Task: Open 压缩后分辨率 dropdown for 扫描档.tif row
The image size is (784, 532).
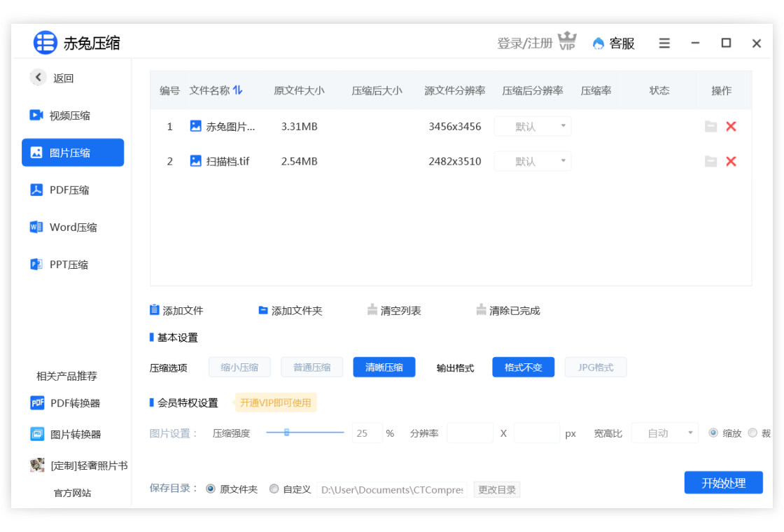Action: click(533, 162)
